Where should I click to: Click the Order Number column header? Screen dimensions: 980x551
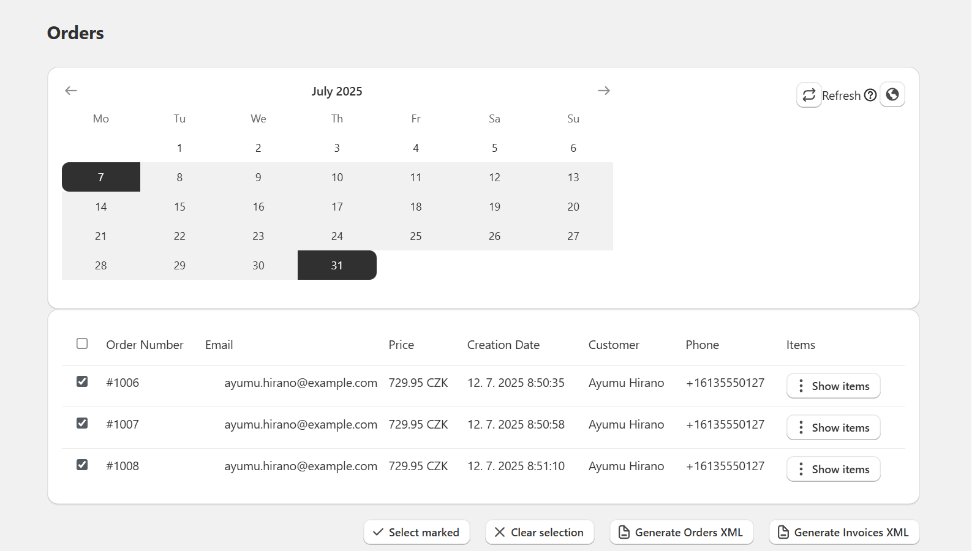pos(145,345)
